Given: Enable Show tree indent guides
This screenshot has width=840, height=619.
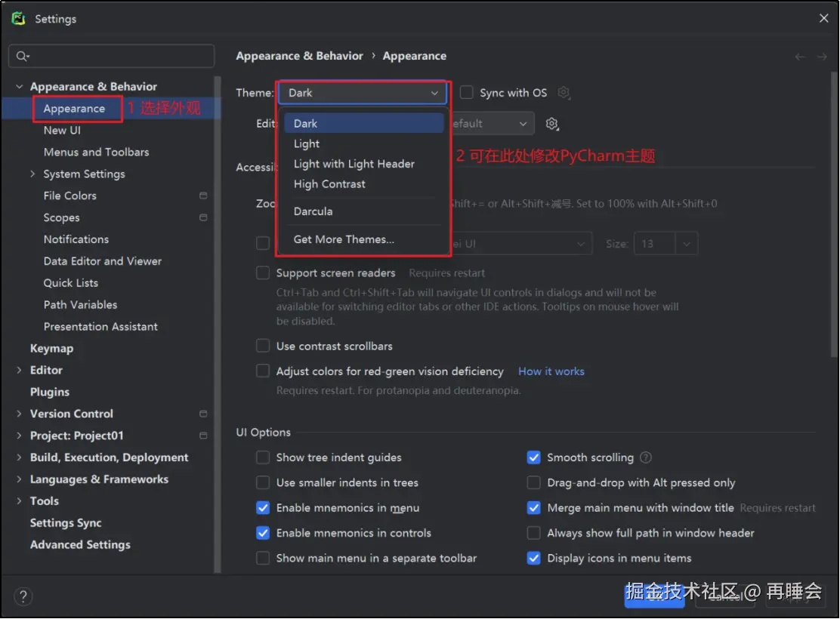Looking at the screenshot, I should coord(263,457).
